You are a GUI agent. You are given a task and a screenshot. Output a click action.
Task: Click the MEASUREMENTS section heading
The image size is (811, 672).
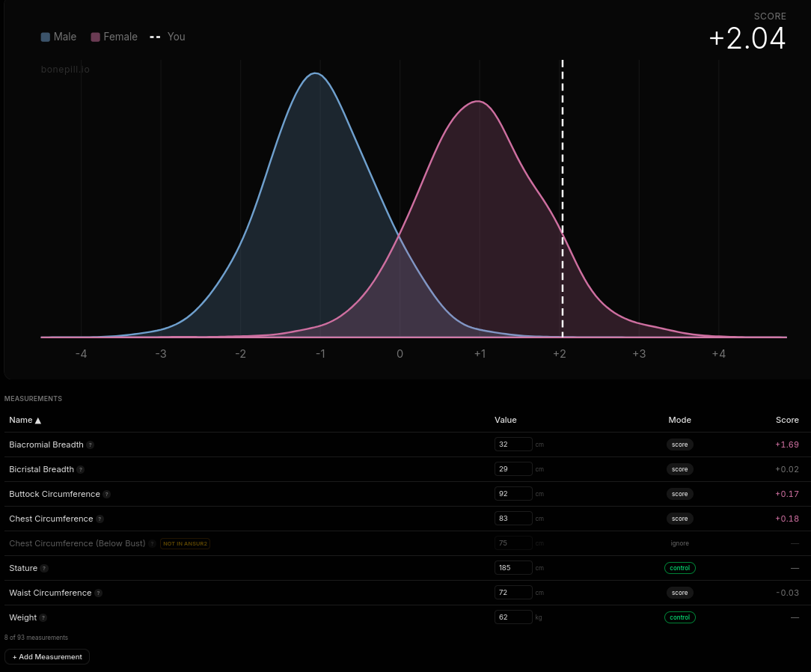tap(33, 399)
